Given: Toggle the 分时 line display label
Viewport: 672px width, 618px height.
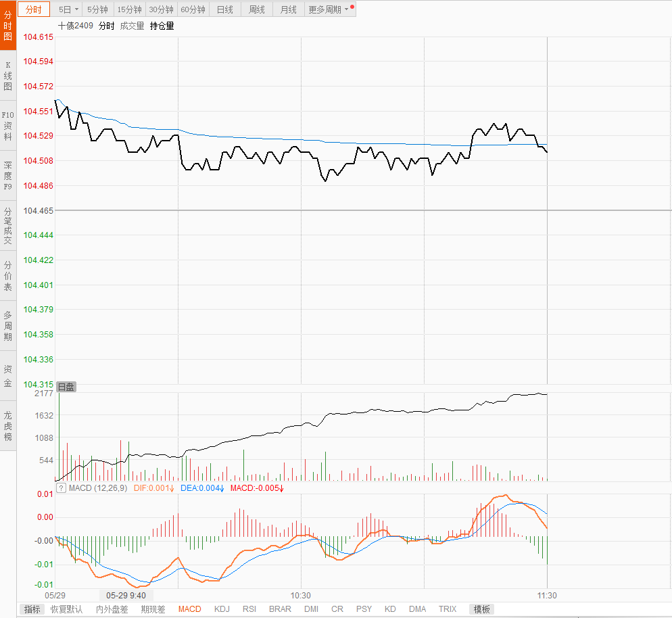Looking at the screenshot, I should [x=106, y=26].
